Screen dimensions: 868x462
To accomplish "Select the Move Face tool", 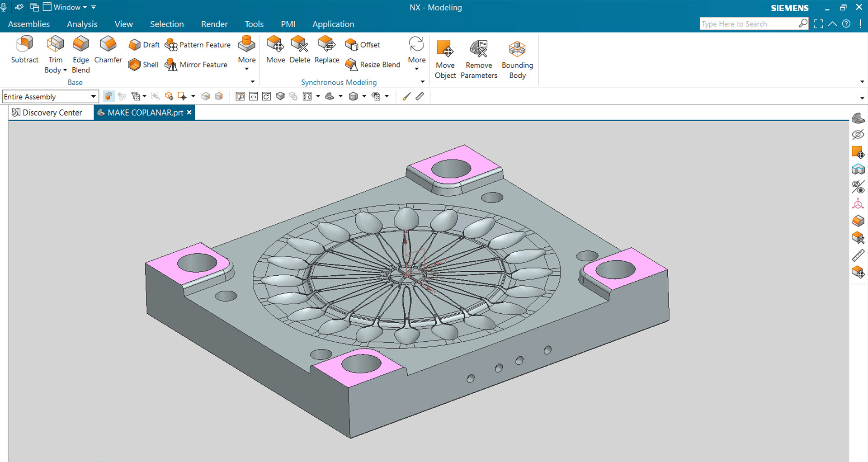I will [x=275, y=50].
